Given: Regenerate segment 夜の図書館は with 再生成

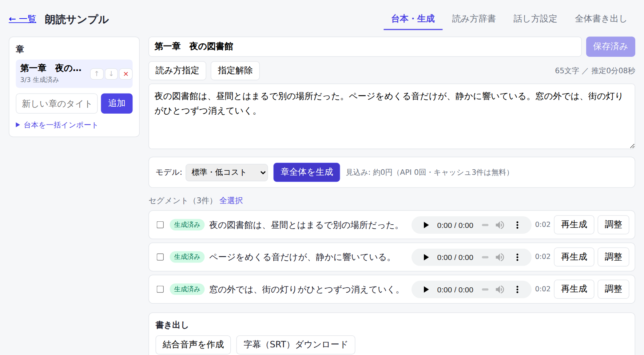Looking at the screenshot, I should coord(574,225).
